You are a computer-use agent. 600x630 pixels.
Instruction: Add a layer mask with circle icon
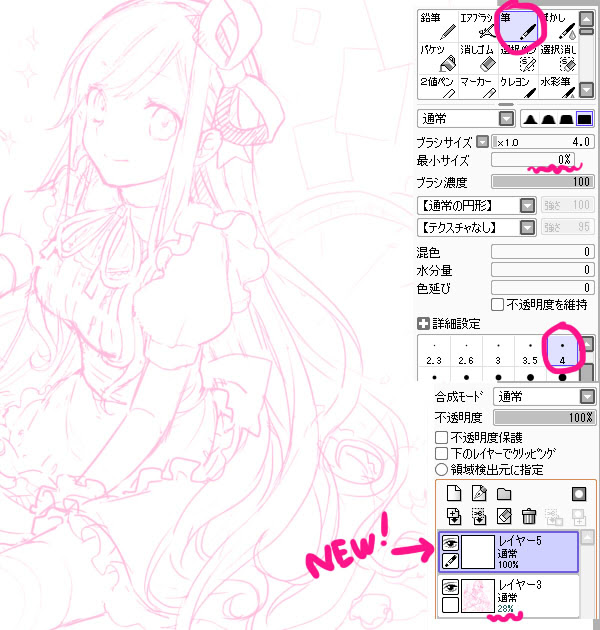[x=579, y=494]
